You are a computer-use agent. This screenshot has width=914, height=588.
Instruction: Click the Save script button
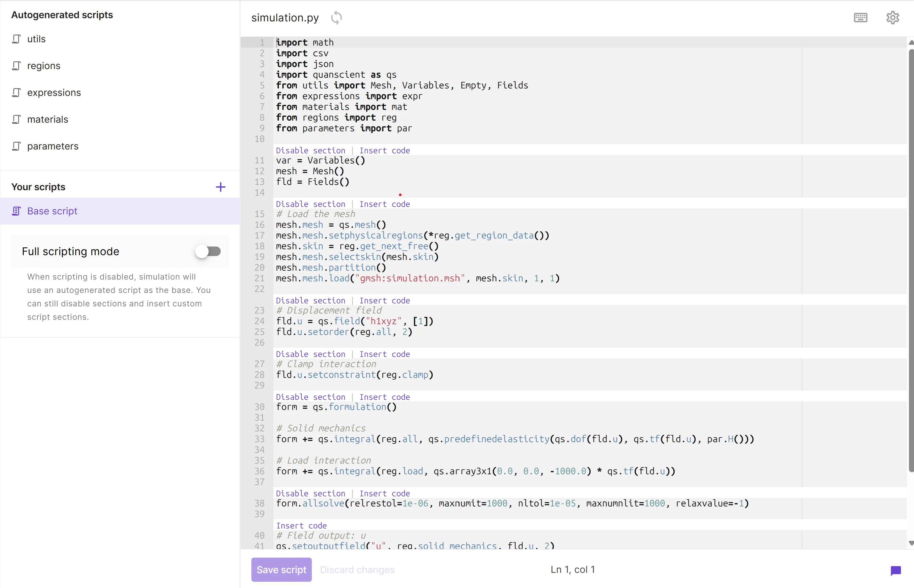tap(281, 569)
